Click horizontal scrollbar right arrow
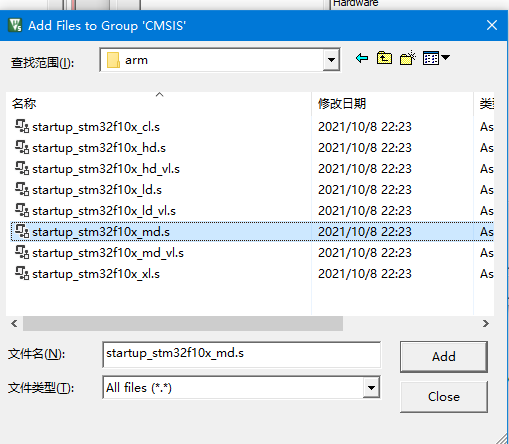 pos(486,323)
